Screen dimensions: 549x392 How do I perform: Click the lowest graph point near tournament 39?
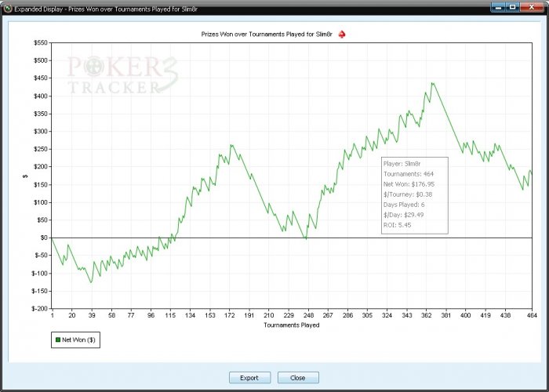(x=92, y=282)
